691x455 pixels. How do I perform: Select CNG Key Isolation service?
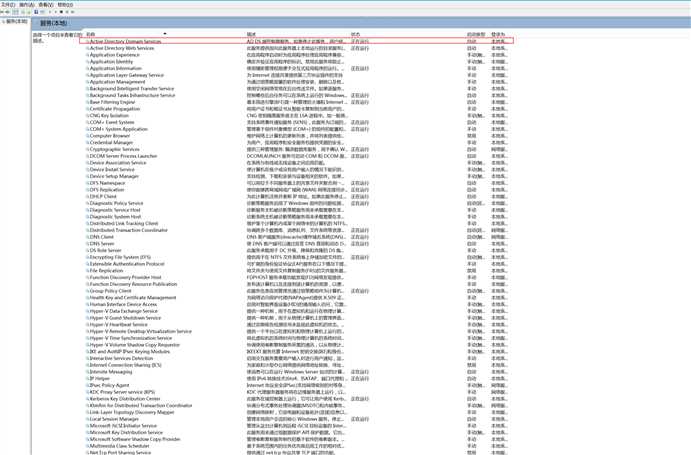click(x=109, y=116)
